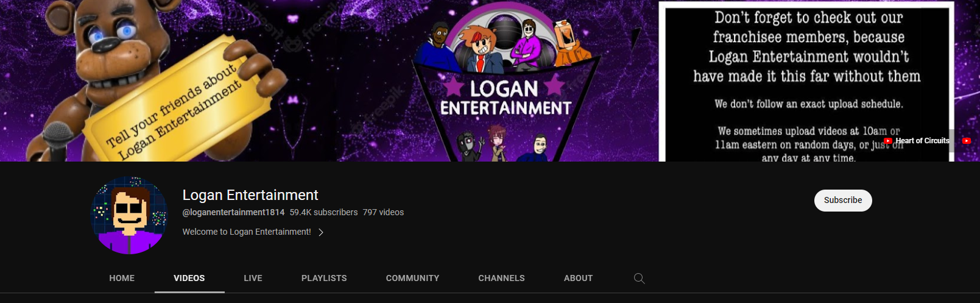Image resolution: width=980 pixels, height=303 pixels.
Task: Expand the channel description chevron arrow
Action: coord(321,232)
